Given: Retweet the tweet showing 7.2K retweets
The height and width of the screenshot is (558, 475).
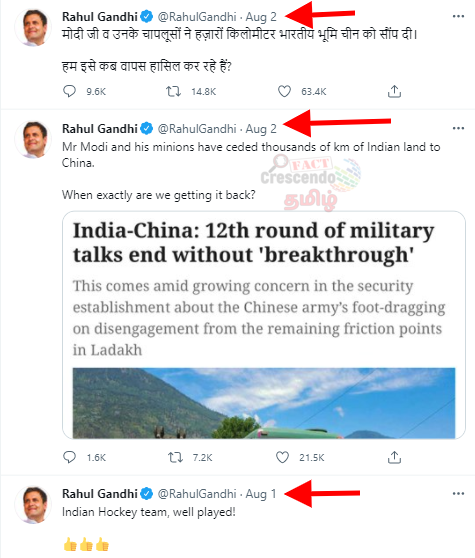Looking at the screenshot, I should 175,457.
